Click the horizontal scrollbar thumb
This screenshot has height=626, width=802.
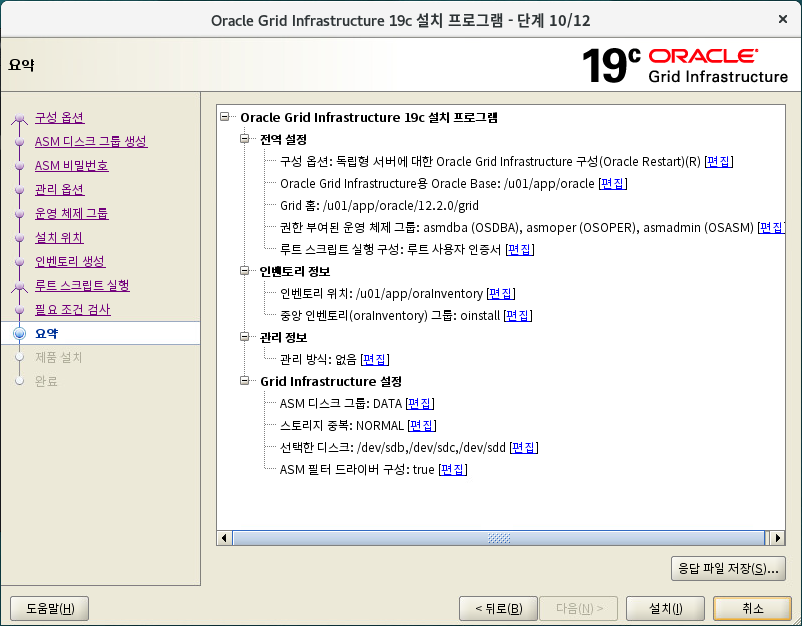tap(499, 538)
